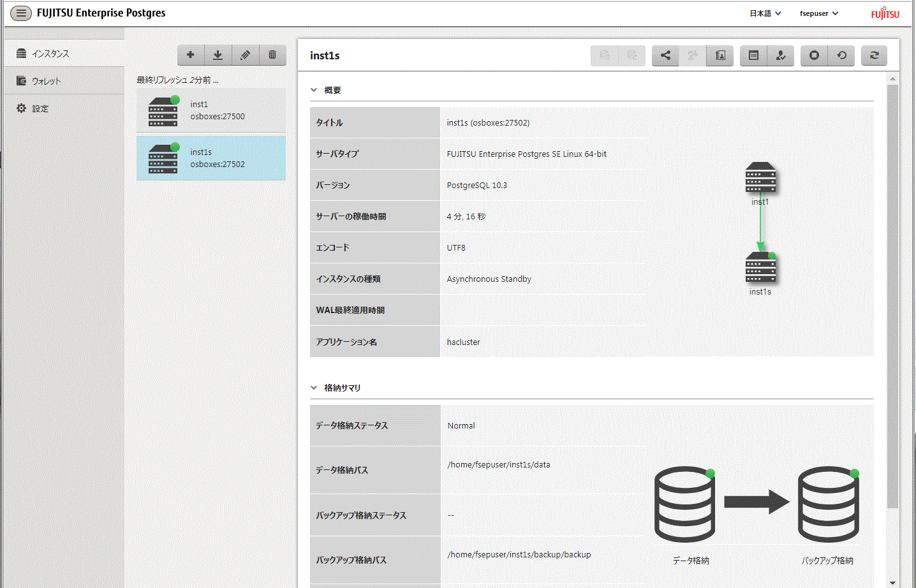Open the 設定 menu item

pyautogui.click(x=64, y=108)
